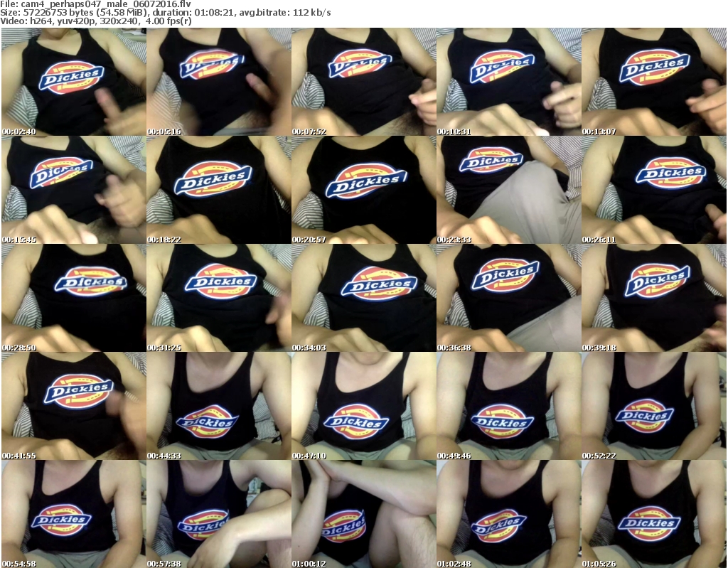This screenshot has height=568, width=728.
Task: Open the frame at timestamp 00:18:22
Action: (x=219, y=190)
